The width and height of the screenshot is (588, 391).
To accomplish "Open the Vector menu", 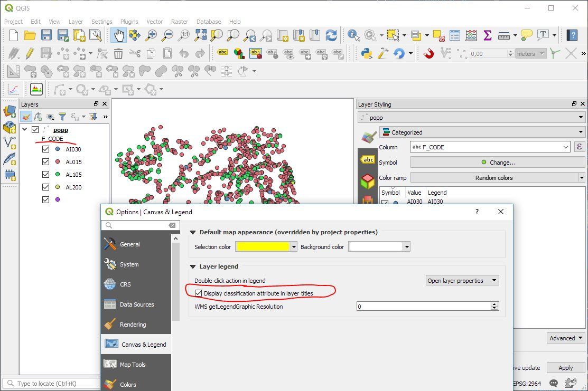I will coord(154,22).
